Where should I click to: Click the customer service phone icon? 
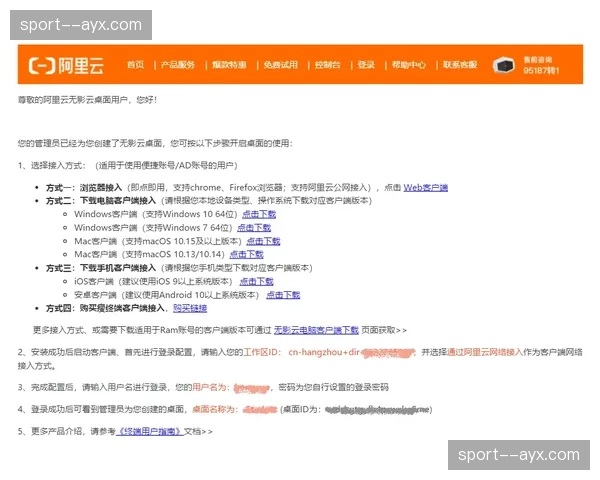(504, 65)
